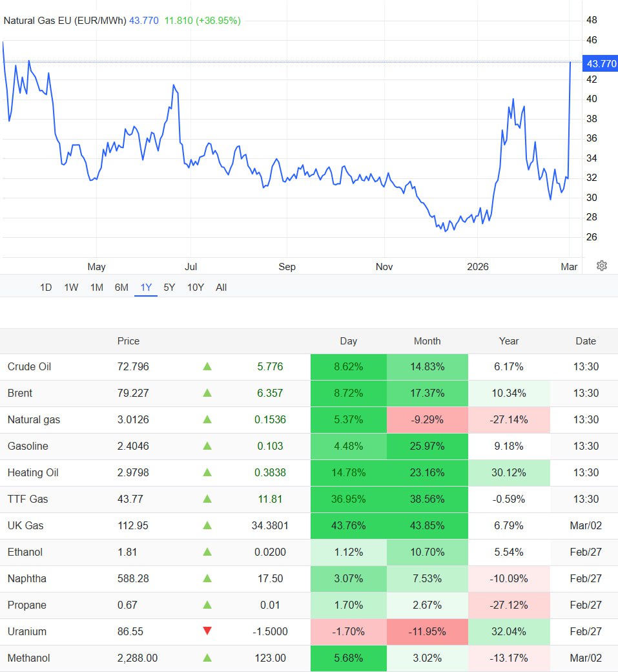This screenshot has height=672, width=618.
Task: Click Heating Oil day change 14.78%
Action: (349, 473)
